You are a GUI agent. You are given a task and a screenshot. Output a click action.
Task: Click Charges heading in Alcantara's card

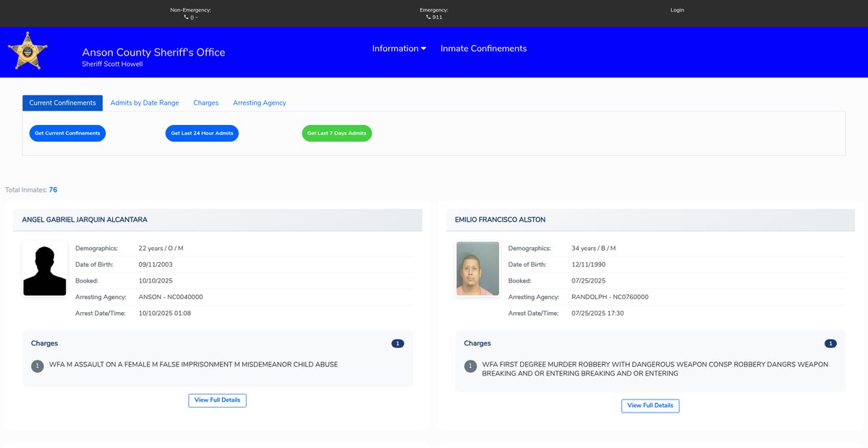45,344
